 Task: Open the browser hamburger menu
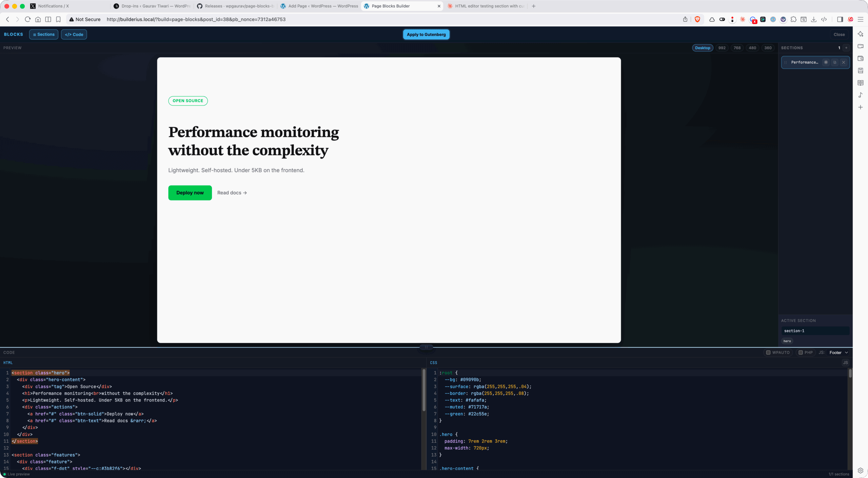point(861,19)
